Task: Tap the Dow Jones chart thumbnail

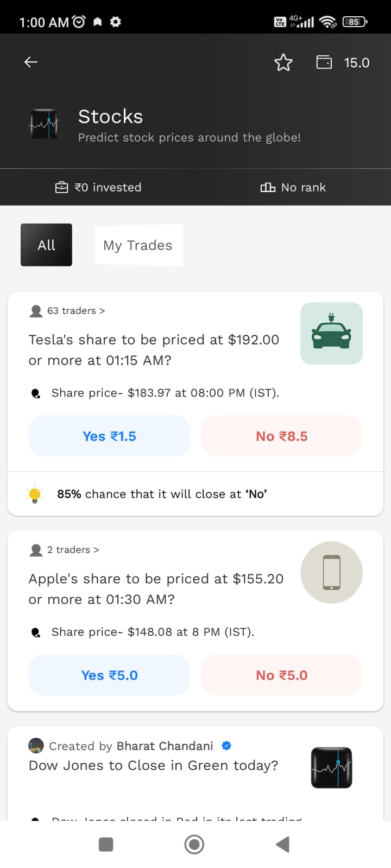Action: [x=331, y=768]
